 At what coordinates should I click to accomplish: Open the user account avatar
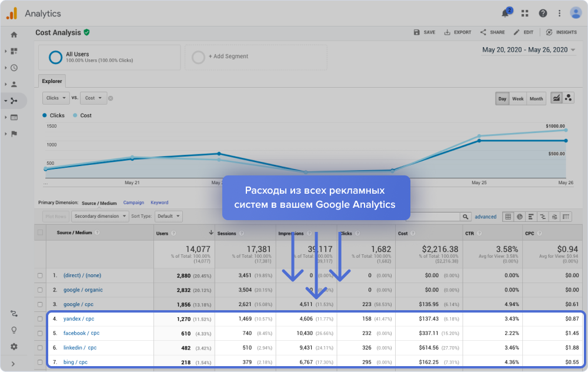pos(576,13)
